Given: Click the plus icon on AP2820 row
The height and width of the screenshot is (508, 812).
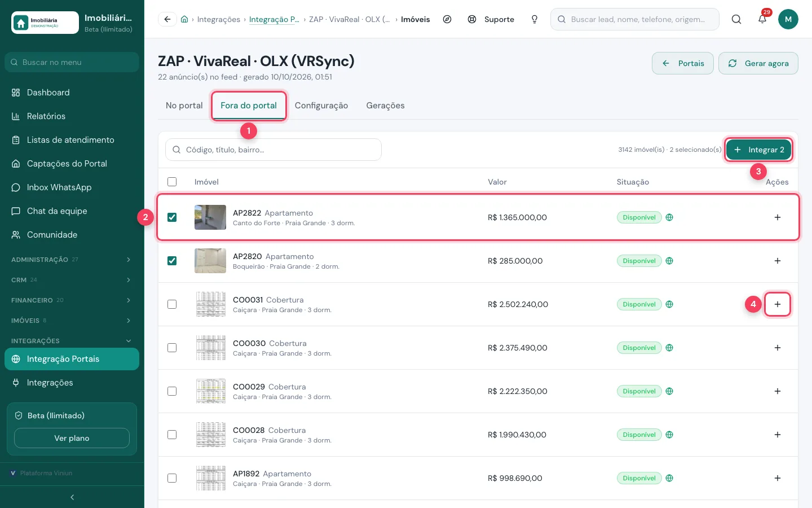Looking at the screenshot, I should point(778,261).
